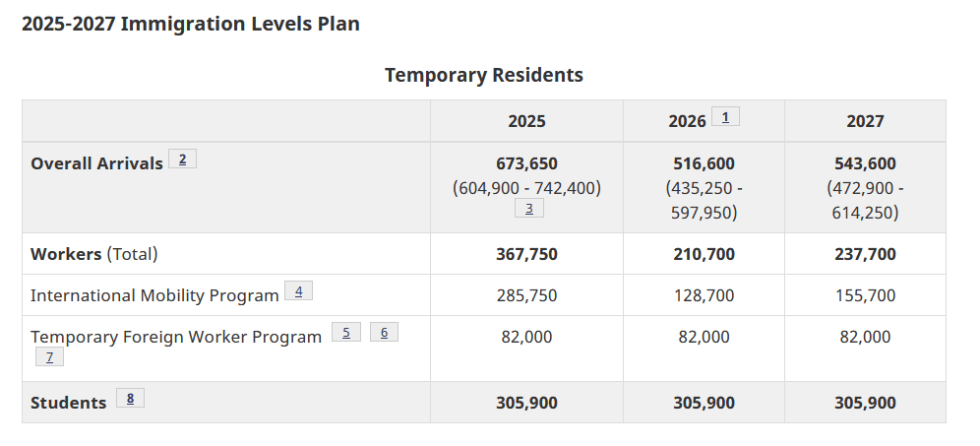Open footnote 1 beside the 2026 header
Viewport: 980px width, 446px height.
[725, 117]
